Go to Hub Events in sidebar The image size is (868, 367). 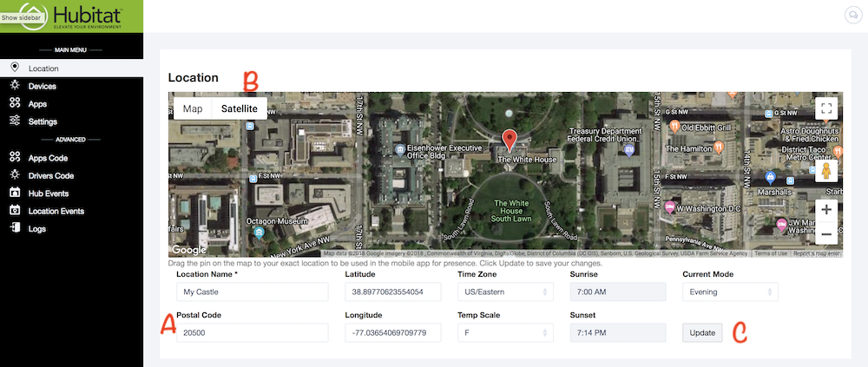[48, 193]
